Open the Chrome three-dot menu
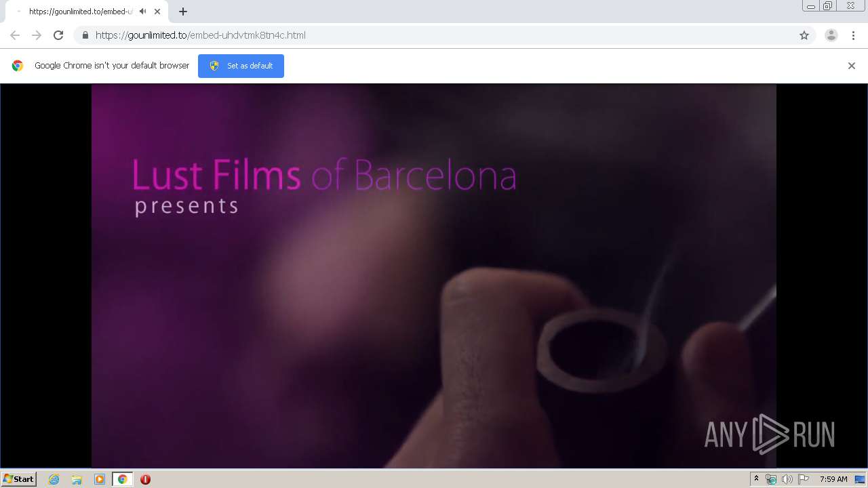Image resolution: width=868 pixels, height=488 pixels. [x=853, y=35]
